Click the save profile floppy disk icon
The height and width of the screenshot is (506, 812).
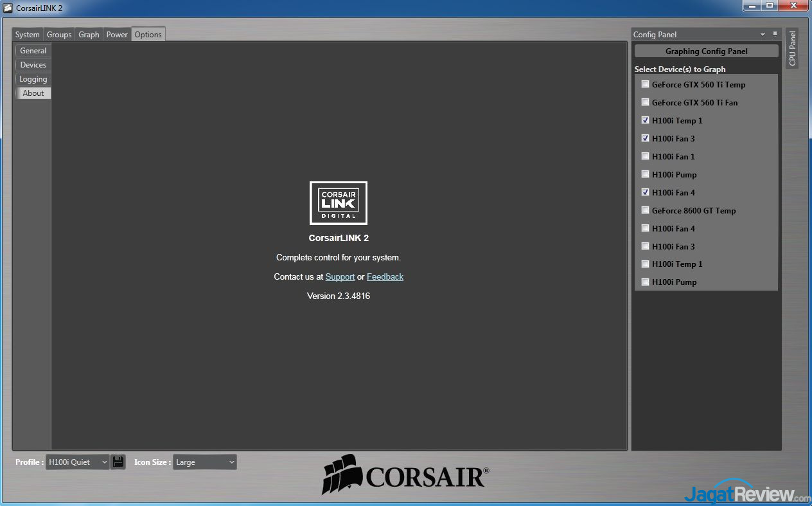coord(118,462)
